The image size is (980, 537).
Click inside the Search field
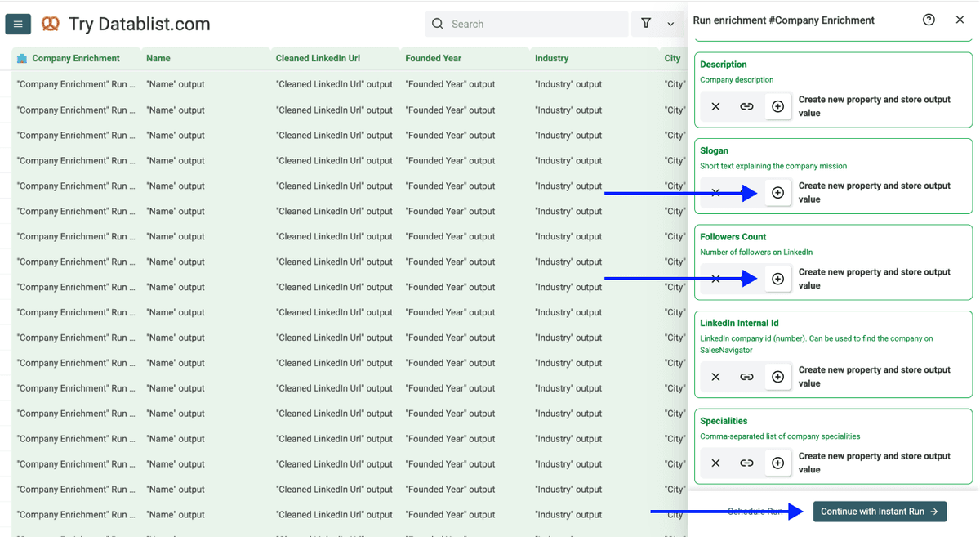pyautogui.click(x=528, y=24)
